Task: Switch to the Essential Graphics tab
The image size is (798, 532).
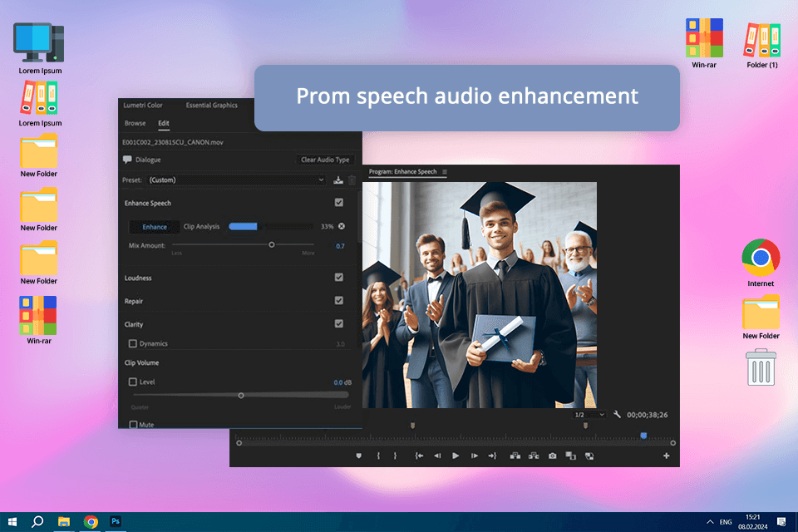Action: 212,106
